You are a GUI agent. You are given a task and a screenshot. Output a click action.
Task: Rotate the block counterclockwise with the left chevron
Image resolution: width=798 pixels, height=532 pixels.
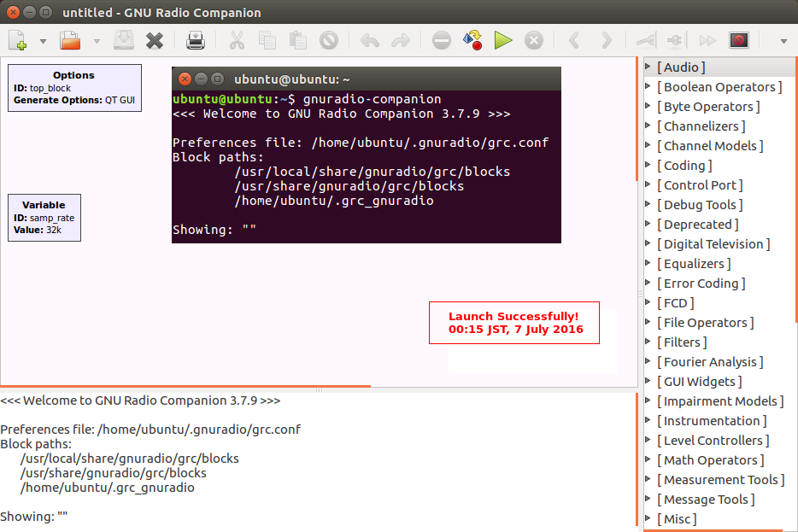(574, 40)
